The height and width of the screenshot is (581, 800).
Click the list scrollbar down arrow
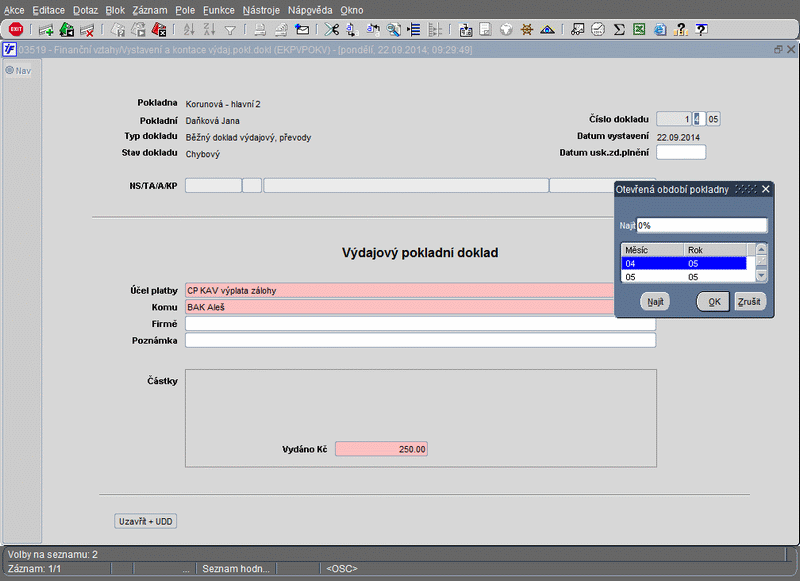point(761,276)
